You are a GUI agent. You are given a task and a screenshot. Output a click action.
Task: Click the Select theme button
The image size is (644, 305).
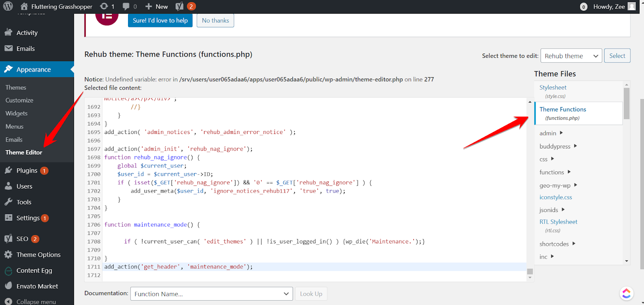(617, 56)
